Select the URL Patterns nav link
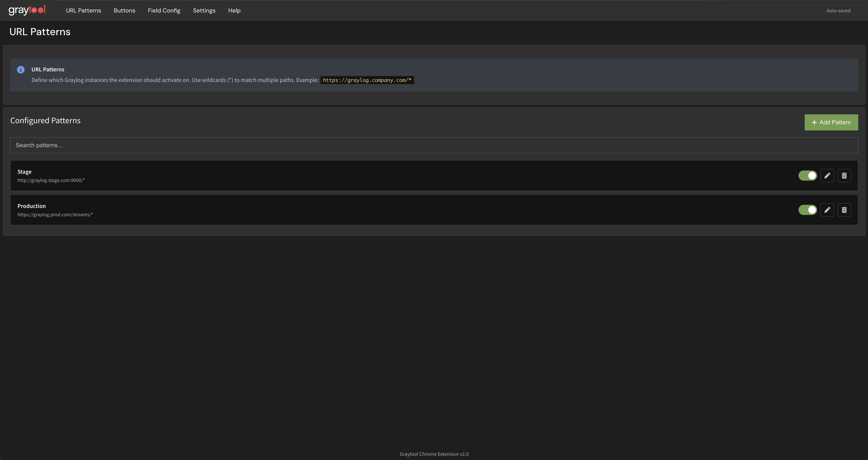The width and height of the screenshot is (868, 460). [x=83, y=10]
